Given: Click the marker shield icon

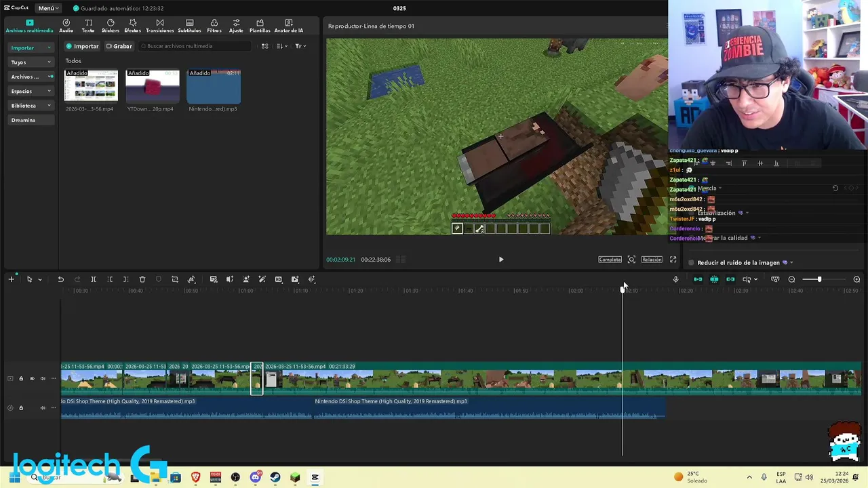Looking at the screenshot, I should (159, 279).
